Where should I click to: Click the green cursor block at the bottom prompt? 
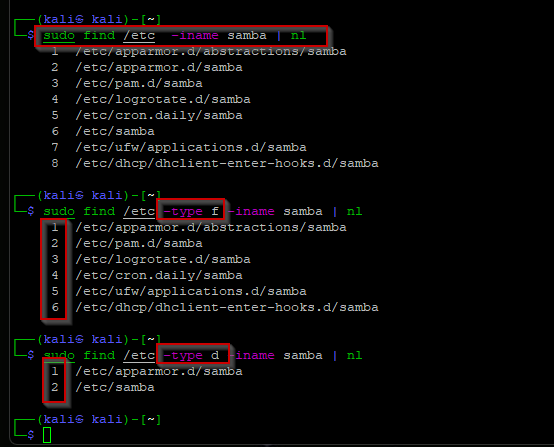47,435
